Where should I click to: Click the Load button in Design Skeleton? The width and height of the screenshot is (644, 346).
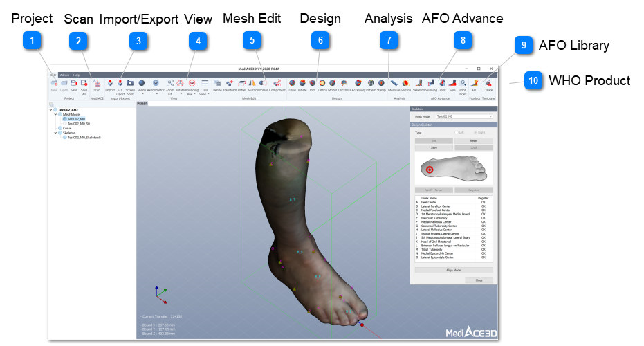point(474,147)
